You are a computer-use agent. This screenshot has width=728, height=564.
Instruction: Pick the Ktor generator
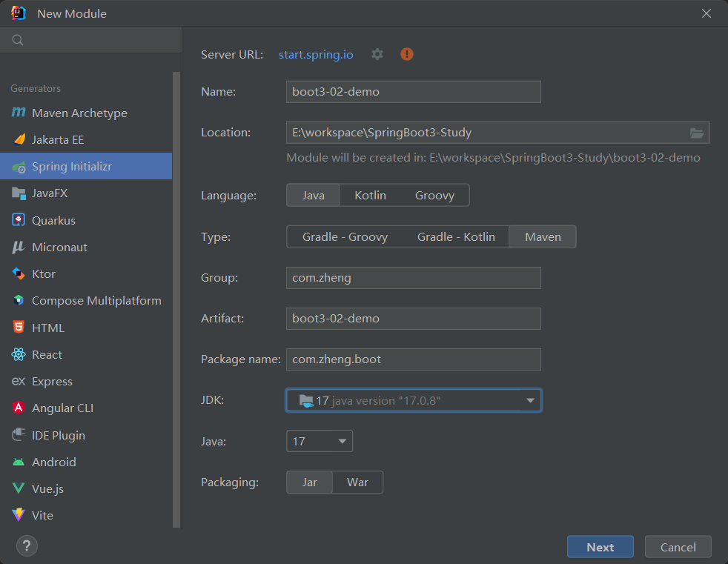pos(43,273)
